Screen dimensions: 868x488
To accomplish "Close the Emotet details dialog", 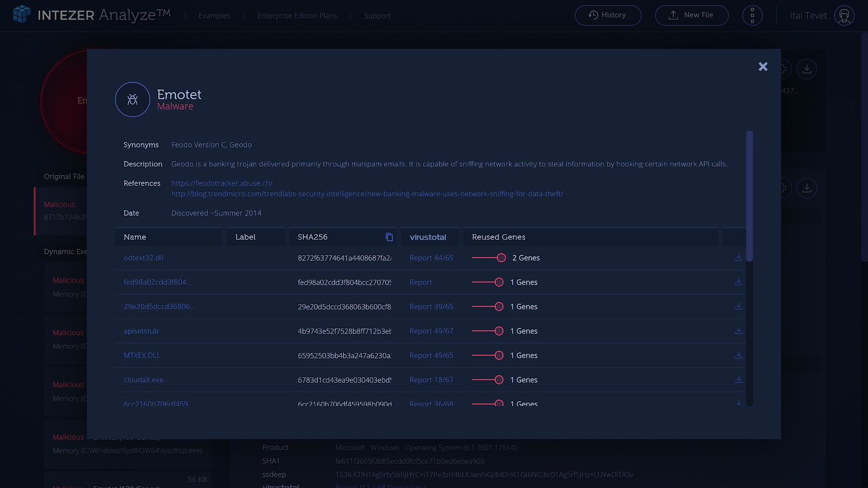I will point(763,67).
